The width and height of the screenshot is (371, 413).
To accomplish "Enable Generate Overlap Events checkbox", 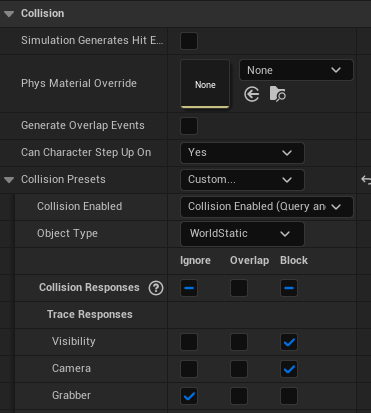I will 189,126.
